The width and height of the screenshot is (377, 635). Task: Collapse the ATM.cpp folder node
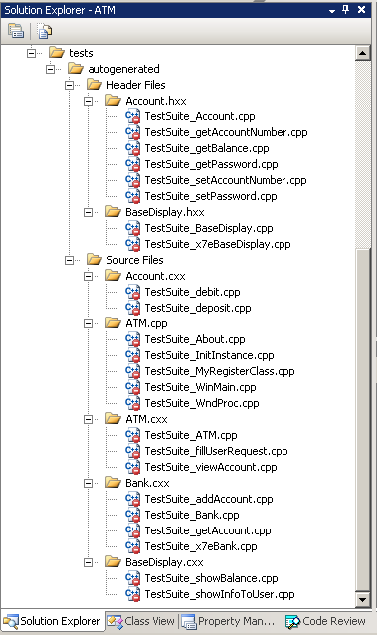click(x=88, y=323)
